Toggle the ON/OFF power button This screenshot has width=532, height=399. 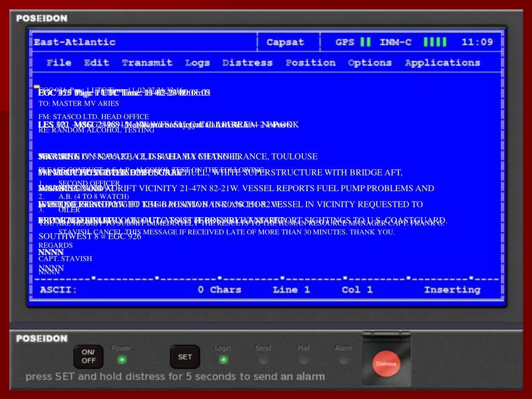88,356
